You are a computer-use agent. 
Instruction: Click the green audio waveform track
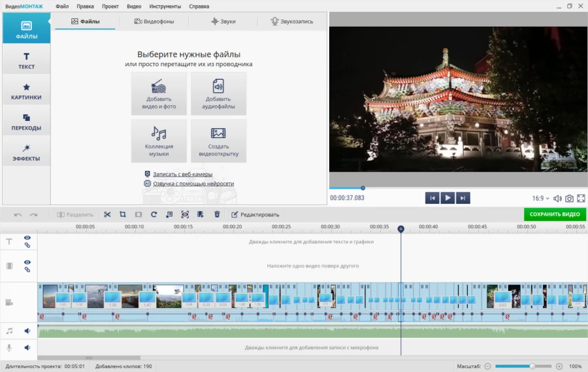(x=313, y=331)
